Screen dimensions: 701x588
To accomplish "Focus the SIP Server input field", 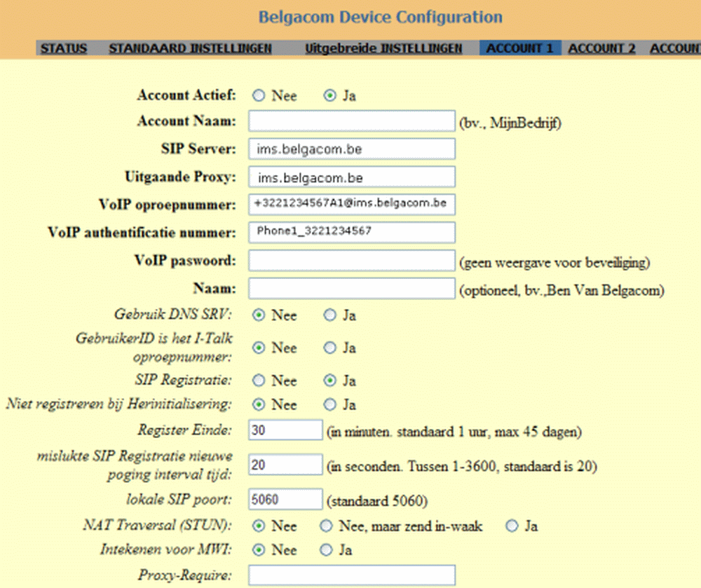I will tap(352, 149).
